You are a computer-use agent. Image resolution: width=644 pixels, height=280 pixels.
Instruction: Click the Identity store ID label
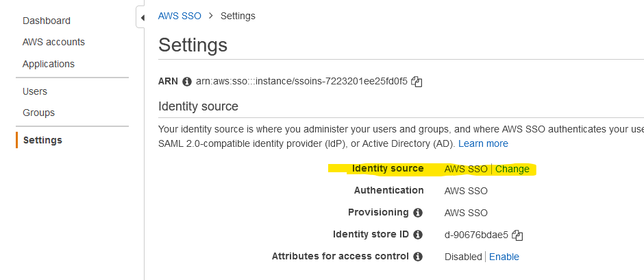coord(371,234)
